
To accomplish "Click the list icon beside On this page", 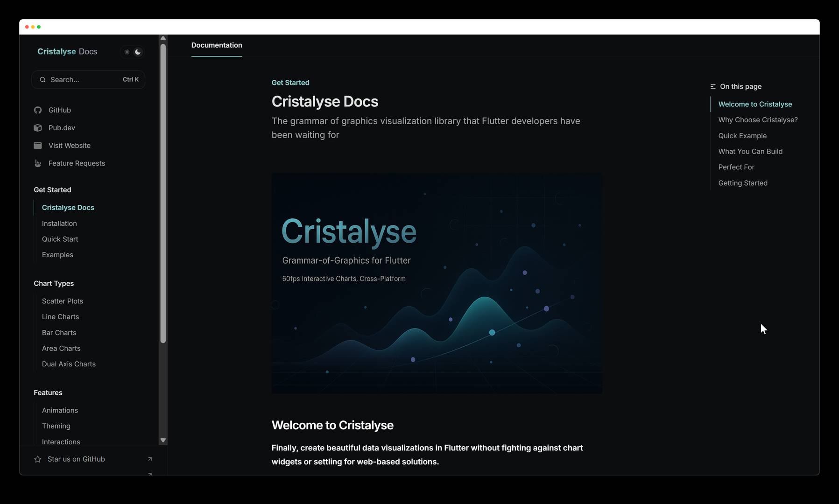I will 713,86.
